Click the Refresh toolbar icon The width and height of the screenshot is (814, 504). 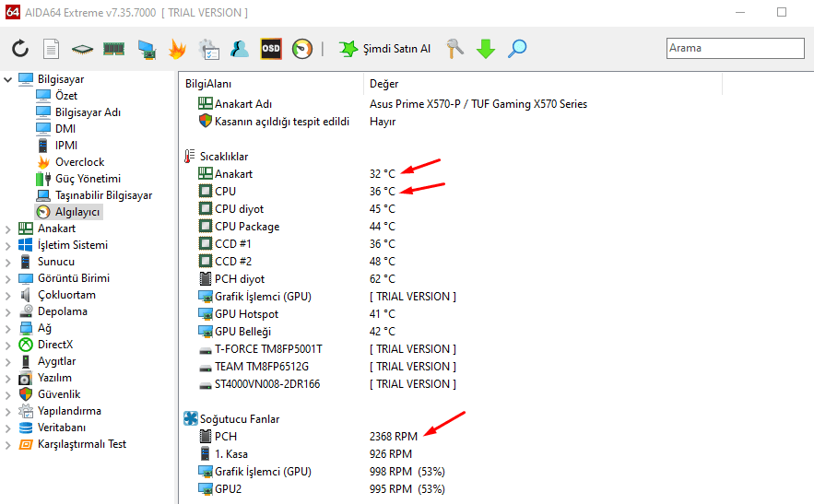(20, 49)
